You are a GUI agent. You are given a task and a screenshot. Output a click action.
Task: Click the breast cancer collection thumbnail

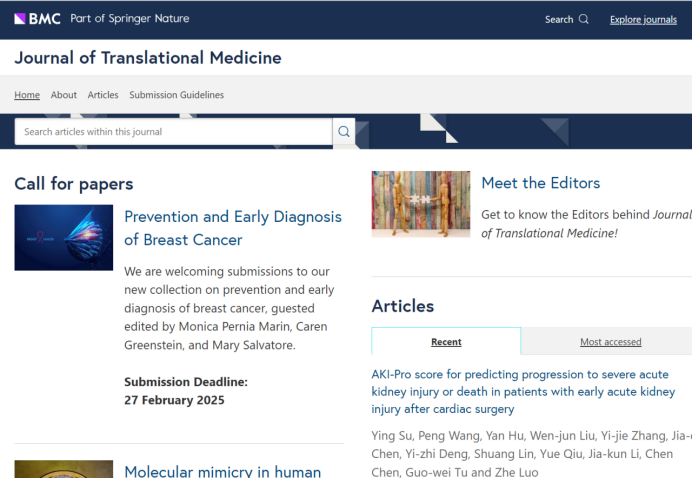(64, 238)
